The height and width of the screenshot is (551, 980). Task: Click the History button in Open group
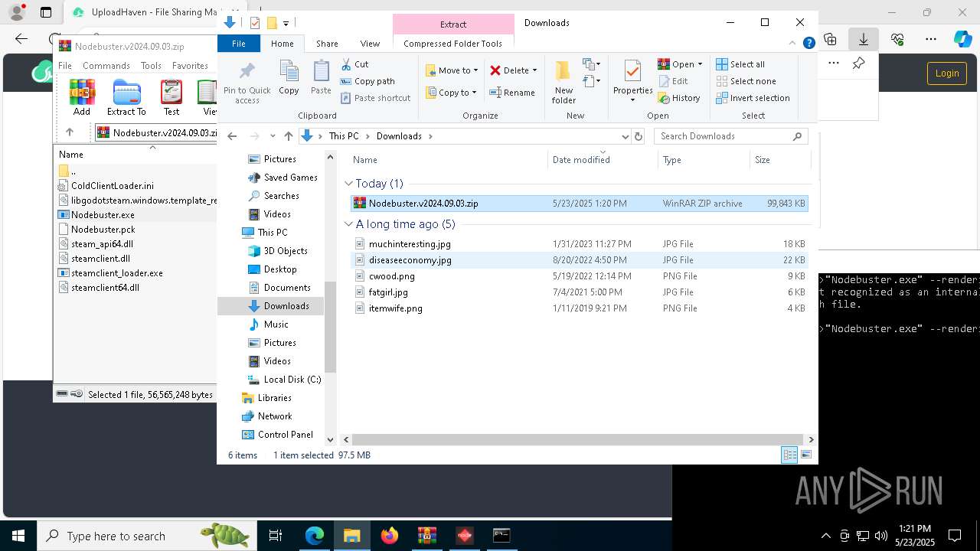point(679,98)
